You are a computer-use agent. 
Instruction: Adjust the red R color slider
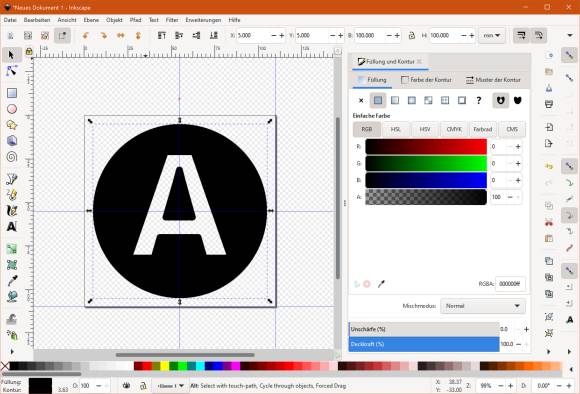tap(426, 147)
